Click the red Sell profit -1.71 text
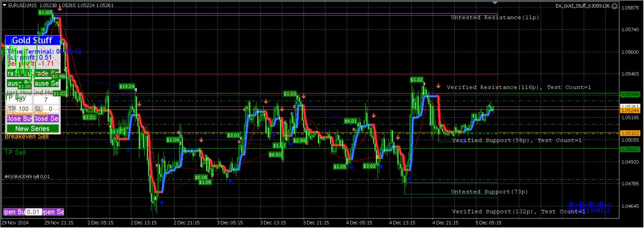Viewport: 644px width, 228px height. 30,63
